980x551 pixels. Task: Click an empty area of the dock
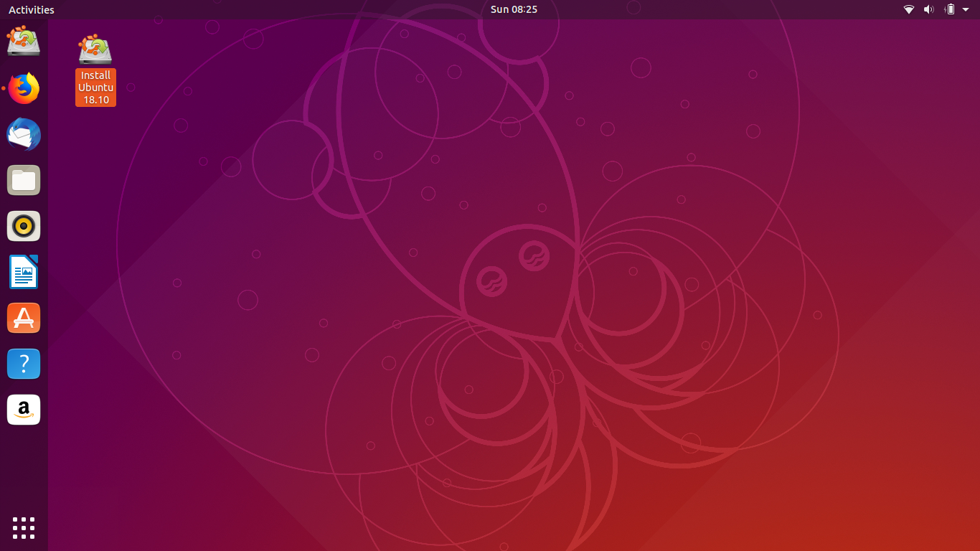tap(24, 466)
